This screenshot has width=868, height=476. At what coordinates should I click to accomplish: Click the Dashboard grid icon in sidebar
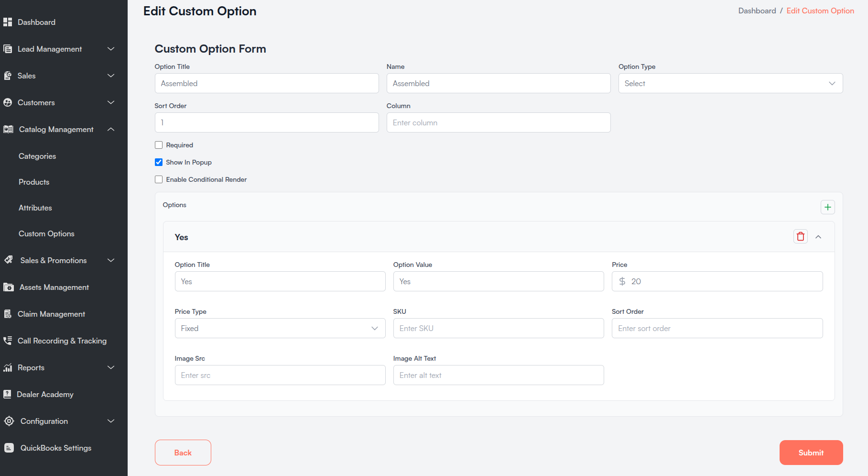pyautogui.click(x=8, y=22)
